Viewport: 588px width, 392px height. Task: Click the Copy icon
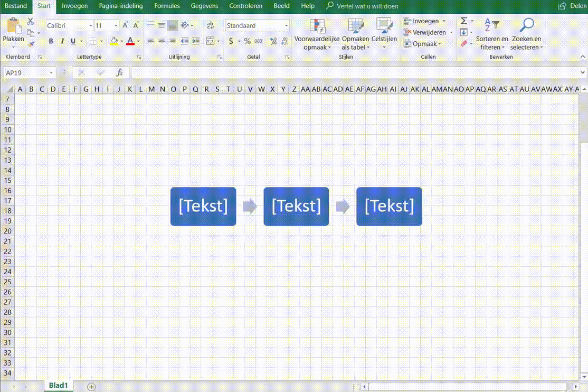click(31, 33)
